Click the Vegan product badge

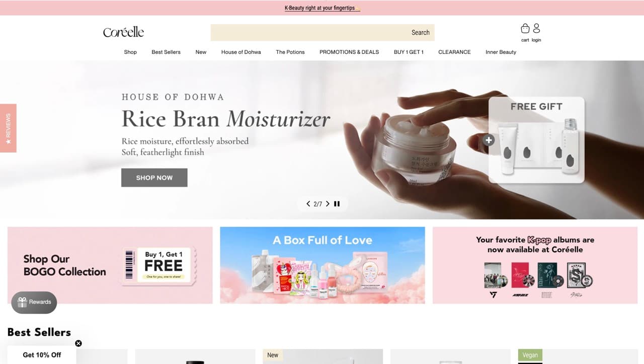530,355
